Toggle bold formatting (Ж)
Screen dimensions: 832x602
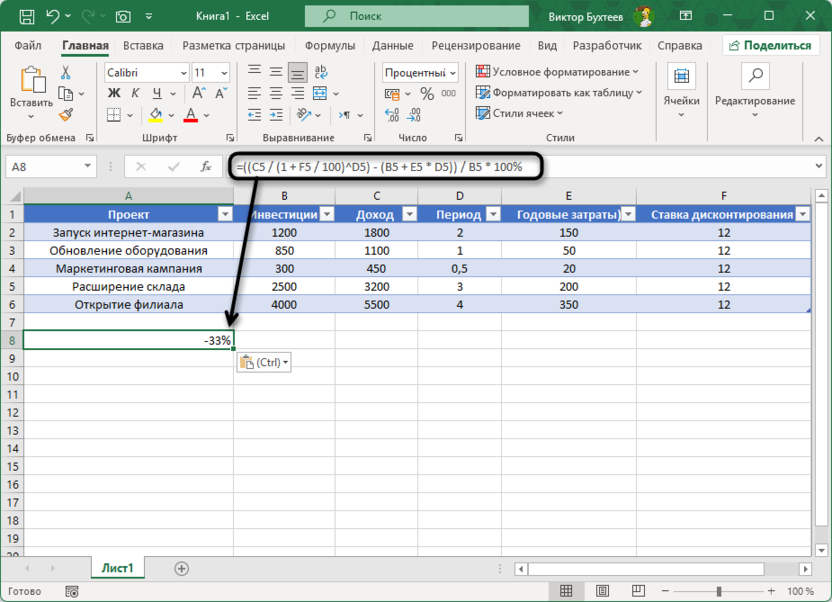pos(114,93)
